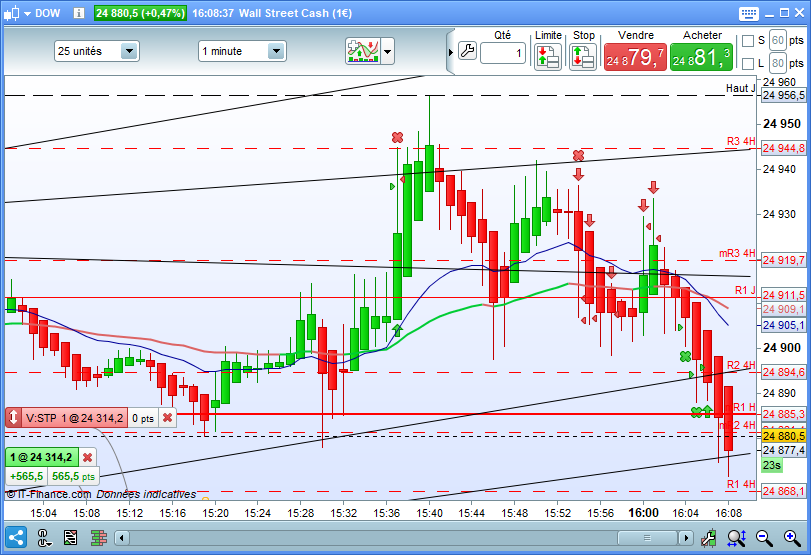This screenshot has height=555, width=811.
Task: Click the R1 4H 24 868,1 price label
Action: point(784,491)
